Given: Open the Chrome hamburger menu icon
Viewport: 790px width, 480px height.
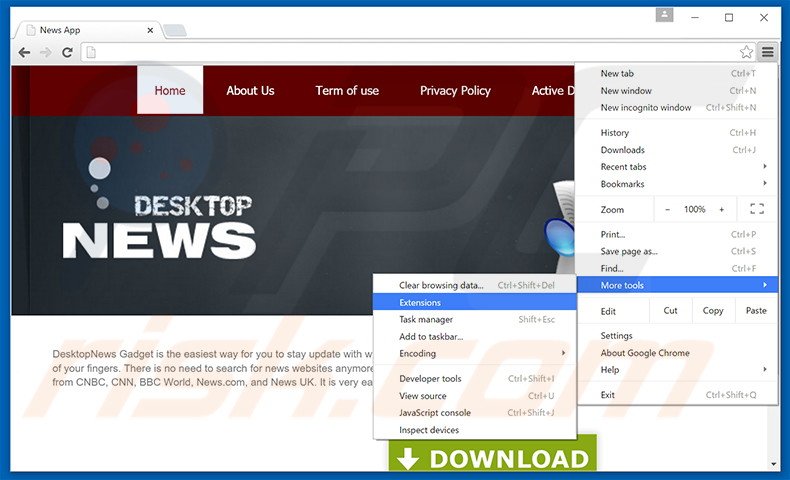Looking at the screenshot, I should coord(767,52).
